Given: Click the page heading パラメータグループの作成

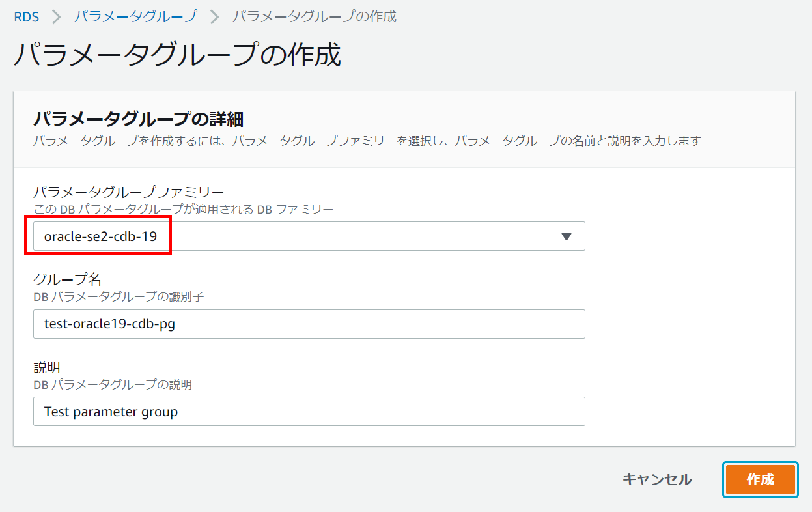Looking at the screenshot, I should pyautogui.click(x=177, y=55).
